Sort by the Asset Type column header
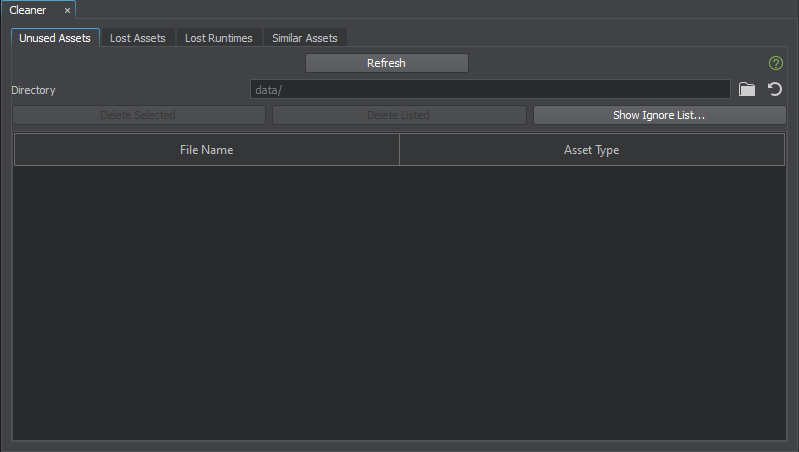The height and width of the screenshot is (452, 799). pos(592,150)
